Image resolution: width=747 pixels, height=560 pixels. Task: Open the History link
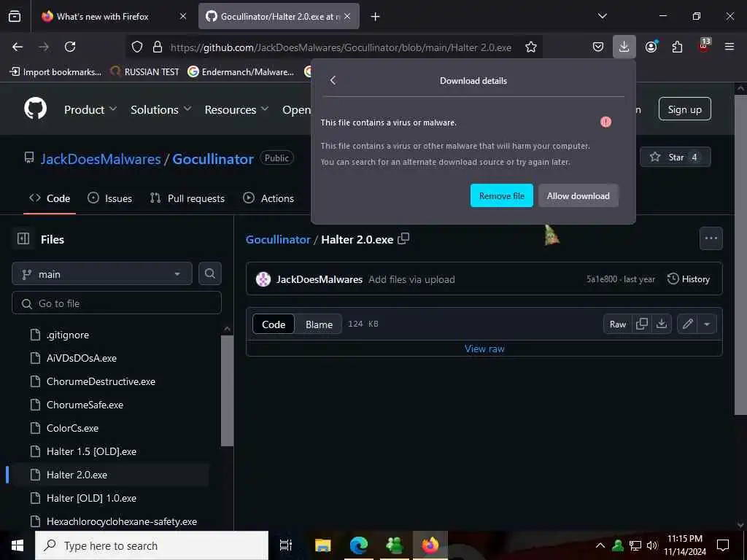pos(689,279)
